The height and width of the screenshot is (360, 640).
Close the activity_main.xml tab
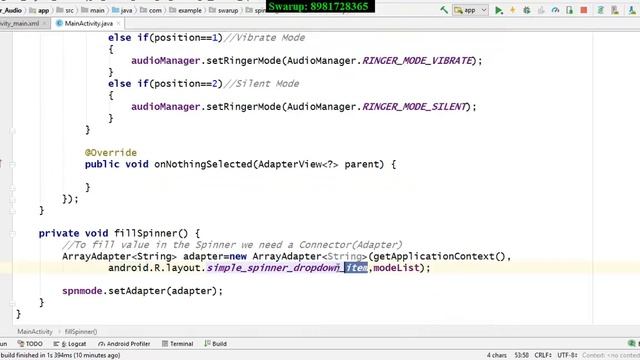[x=44, y=24]
